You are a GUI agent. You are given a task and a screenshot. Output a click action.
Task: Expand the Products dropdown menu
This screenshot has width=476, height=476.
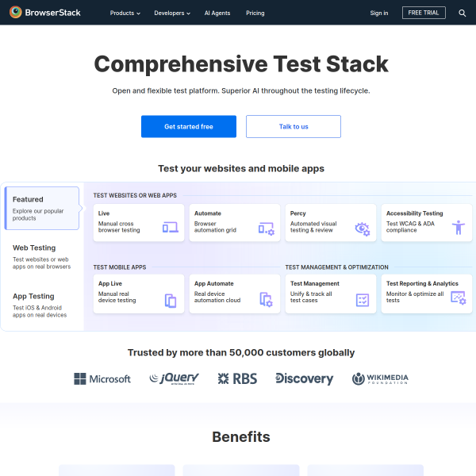point(125,13)
